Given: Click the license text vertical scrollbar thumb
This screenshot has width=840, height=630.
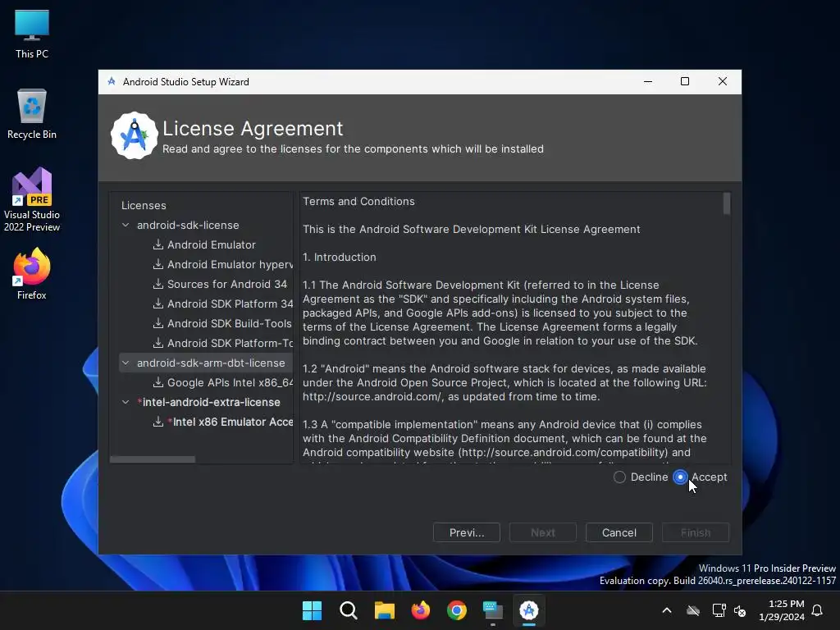Looking at the screenshot, I should pyautogui.click(x=727, y=203).
